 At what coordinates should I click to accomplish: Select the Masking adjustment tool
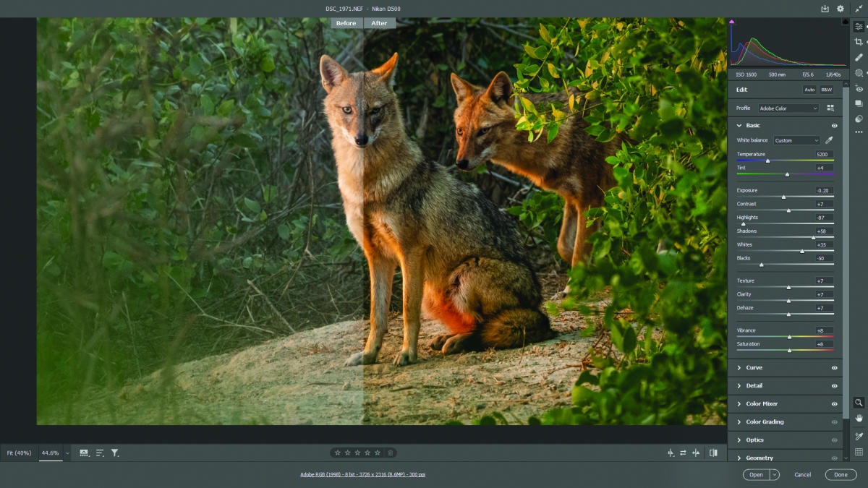pyautogui.click(x=859, y=73)
